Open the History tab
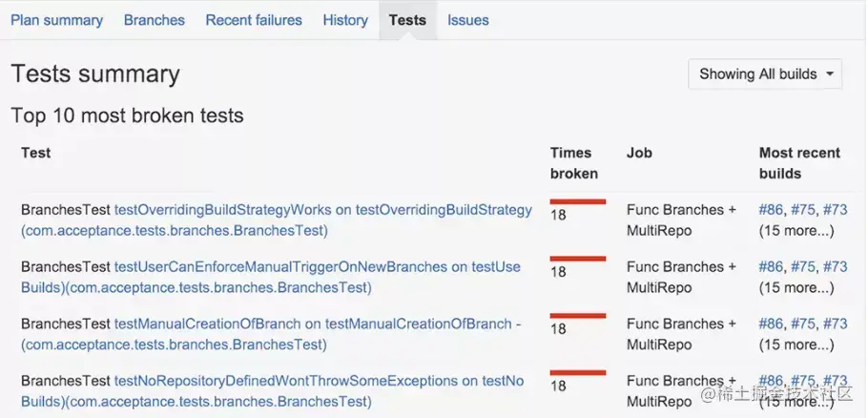 pyautogui.click(x=345, y=20)
